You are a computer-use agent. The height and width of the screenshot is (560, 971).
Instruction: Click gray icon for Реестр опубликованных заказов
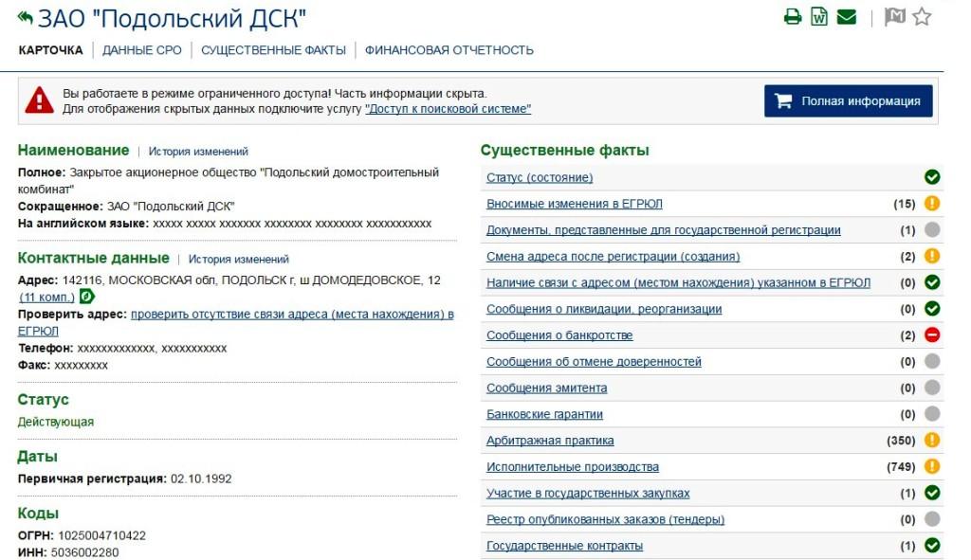click(x=932, y=518)
